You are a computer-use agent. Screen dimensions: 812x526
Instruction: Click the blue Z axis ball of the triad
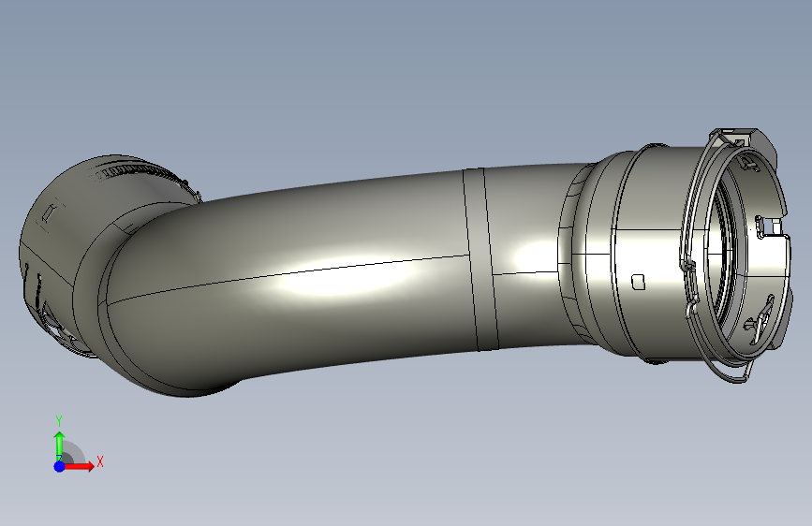click(60, 466)
